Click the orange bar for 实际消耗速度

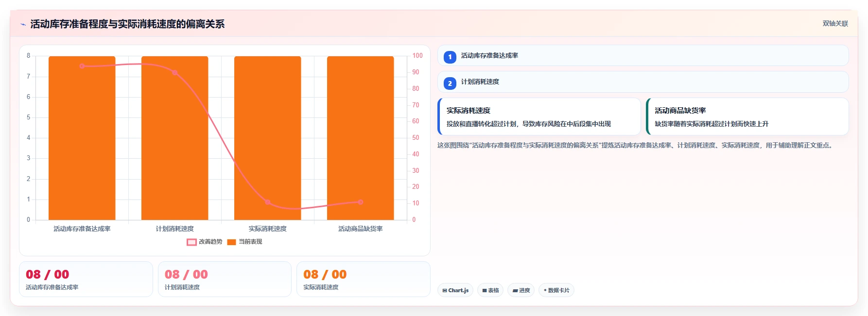[268, 138]
